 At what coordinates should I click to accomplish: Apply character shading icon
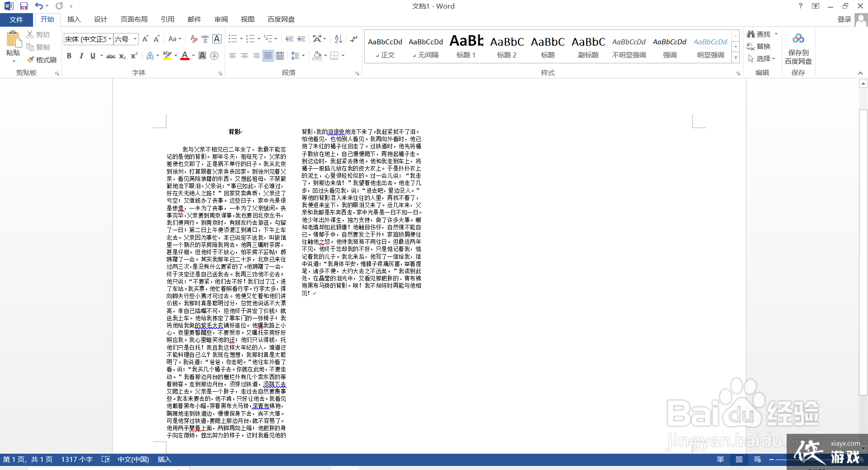(203, 56)
